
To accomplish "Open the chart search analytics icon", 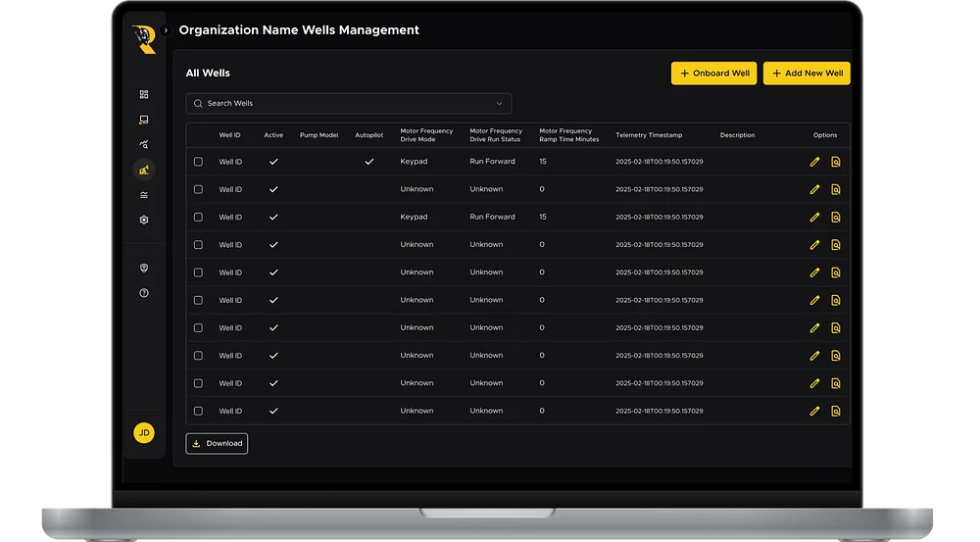I will [x=144, y=144].
